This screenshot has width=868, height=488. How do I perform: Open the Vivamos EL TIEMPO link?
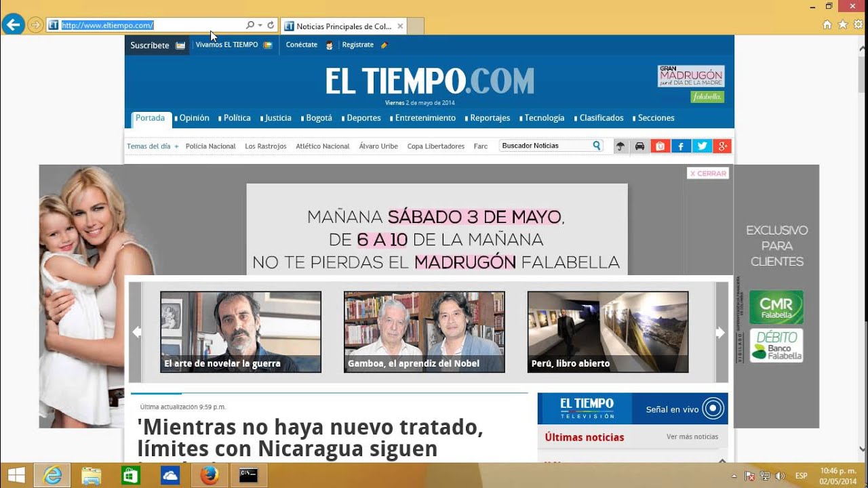(233, 45)
